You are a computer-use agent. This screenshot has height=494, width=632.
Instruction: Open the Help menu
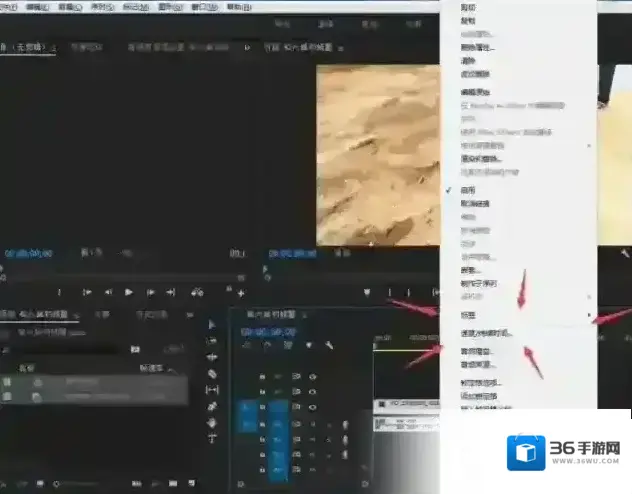click(239, 7)
